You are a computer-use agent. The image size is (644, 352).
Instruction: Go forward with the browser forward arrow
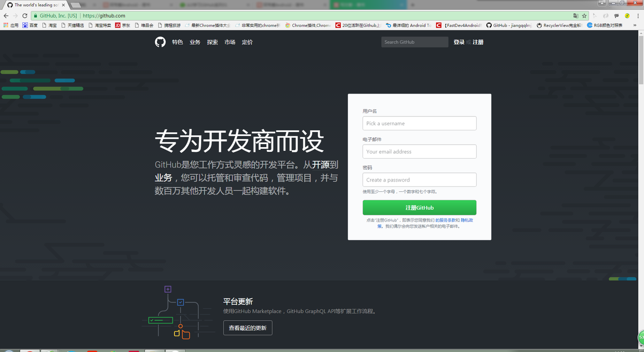pos(15,16)
